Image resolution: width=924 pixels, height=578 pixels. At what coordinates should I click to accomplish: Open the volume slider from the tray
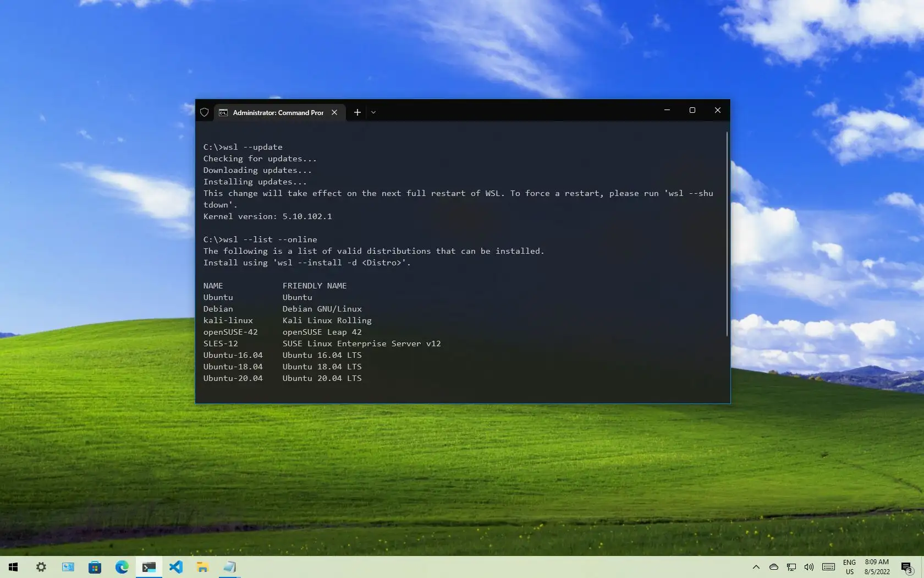[x=809, y=568]
